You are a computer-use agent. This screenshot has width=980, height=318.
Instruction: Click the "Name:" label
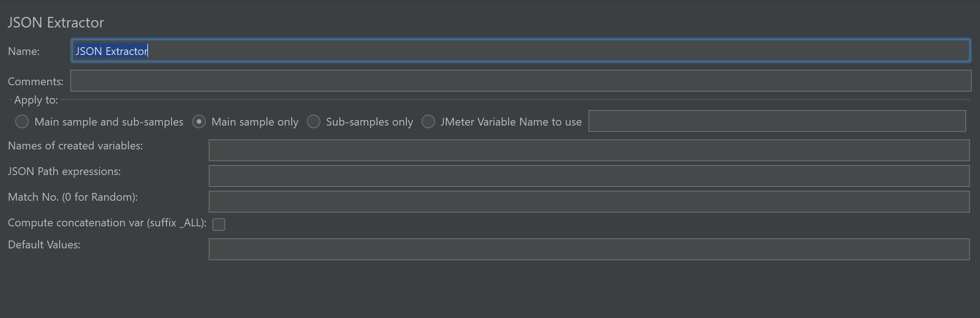[x=24, y=51]
